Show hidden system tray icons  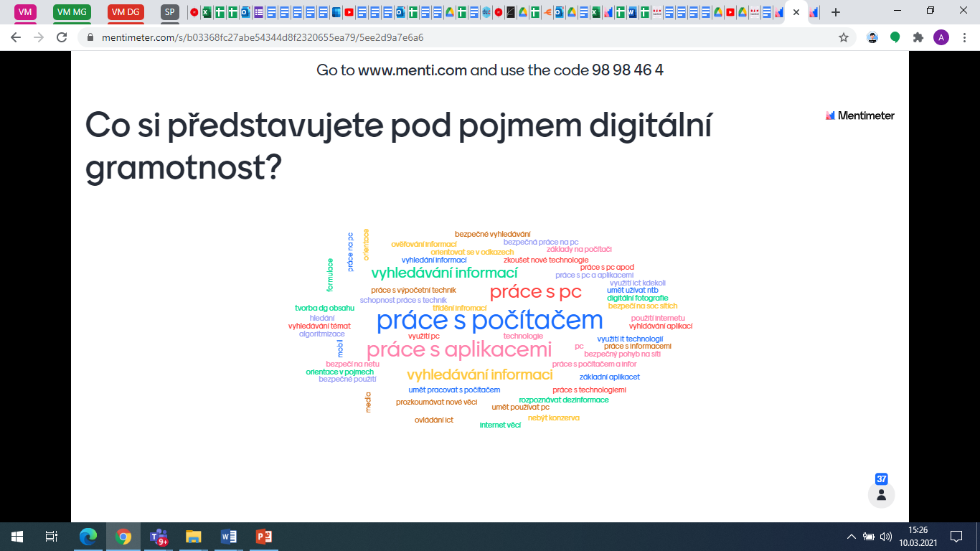pyautogui.click(x=852, y=536)
